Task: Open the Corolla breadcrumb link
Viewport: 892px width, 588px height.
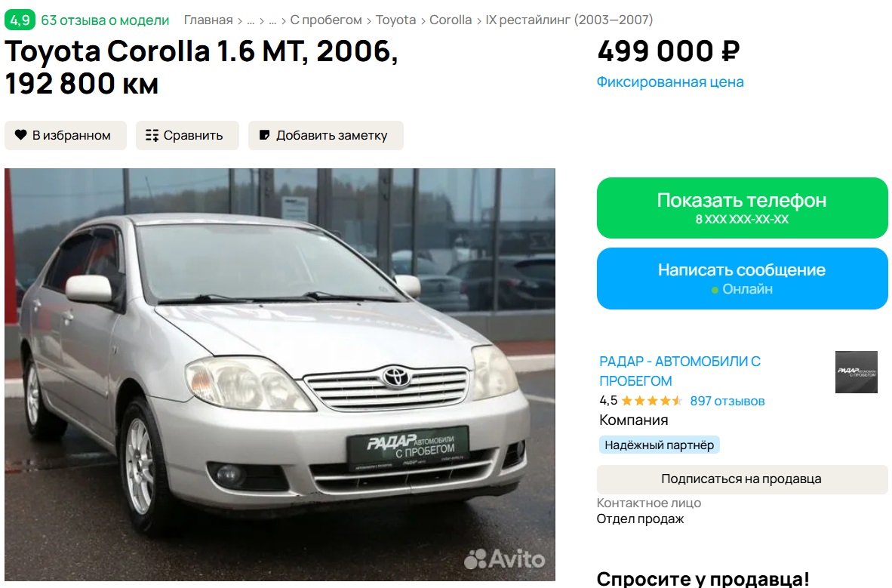Action: (x=450, y=20)
